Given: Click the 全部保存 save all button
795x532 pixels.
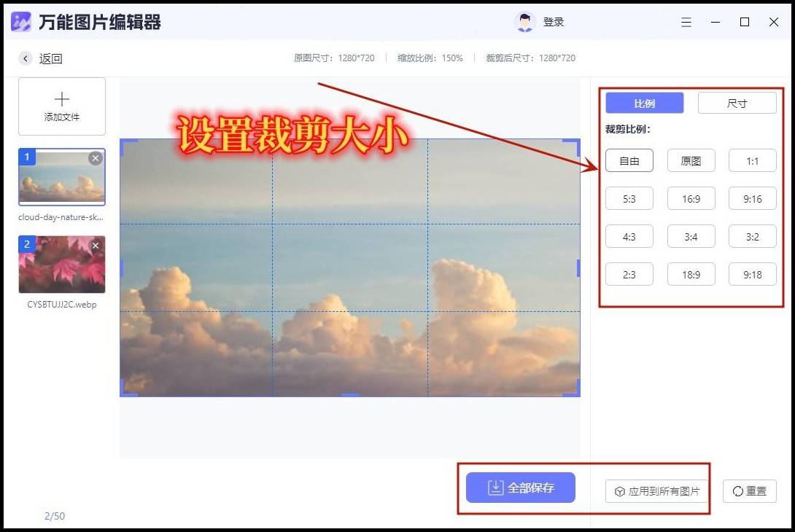Looking at the screenshot, I should [521, 488].
